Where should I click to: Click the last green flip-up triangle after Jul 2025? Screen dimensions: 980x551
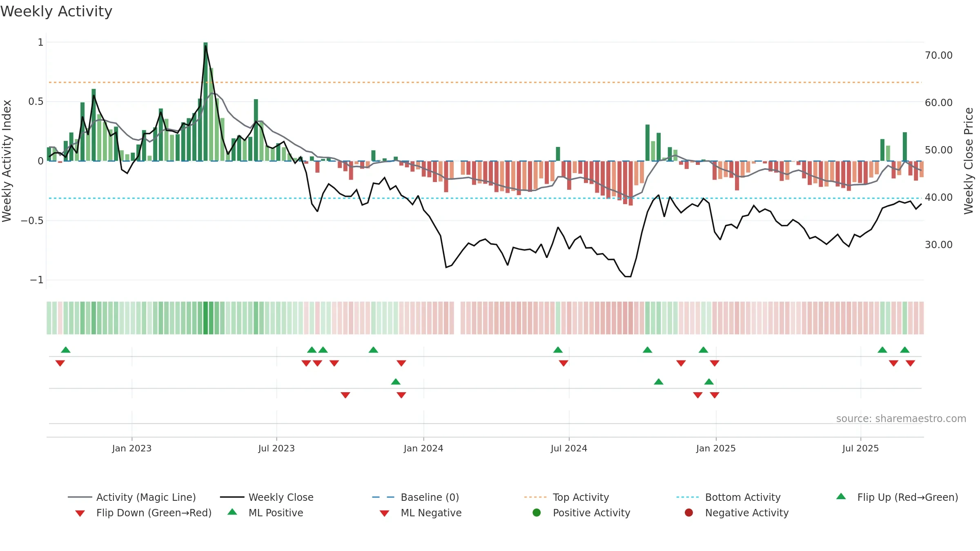(x=905, y=350)
